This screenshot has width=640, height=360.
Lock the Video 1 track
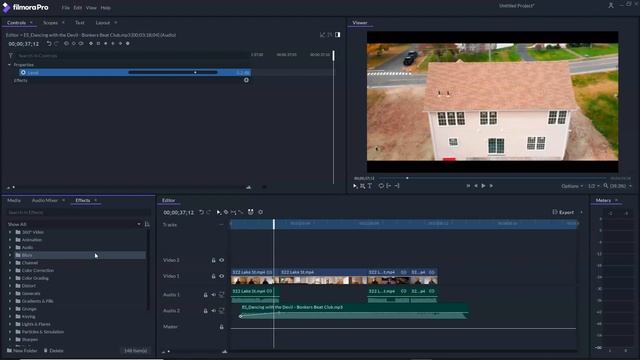[x=213, y=276]
